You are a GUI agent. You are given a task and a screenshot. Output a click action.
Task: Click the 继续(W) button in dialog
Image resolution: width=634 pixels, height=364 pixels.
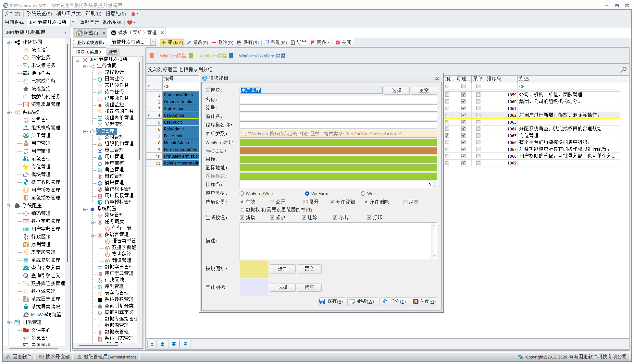[x=362, y=301]
